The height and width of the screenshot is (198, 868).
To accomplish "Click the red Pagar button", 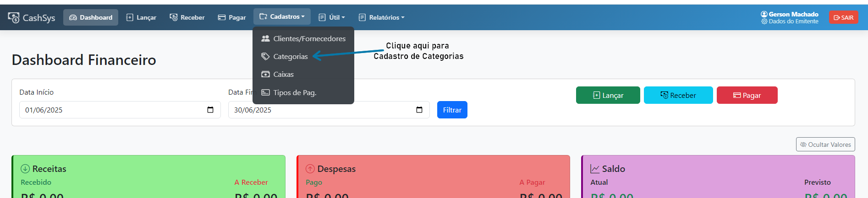I will click(x=747, y=95).
